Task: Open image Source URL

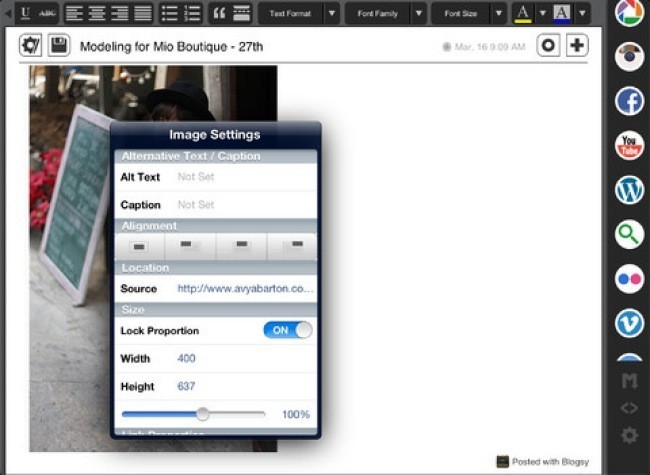Action: [x=216, y=288]
